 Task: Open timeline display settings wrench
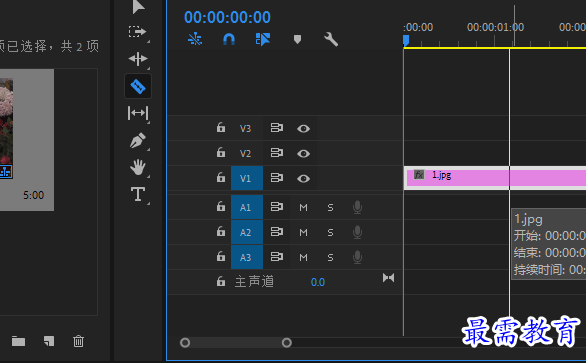(x=331, y=39)
